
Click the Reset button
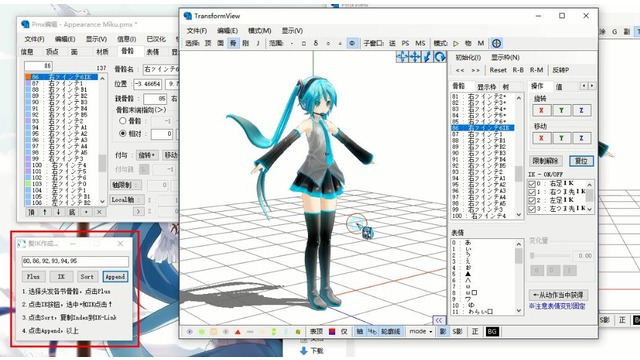pos(498,70)
